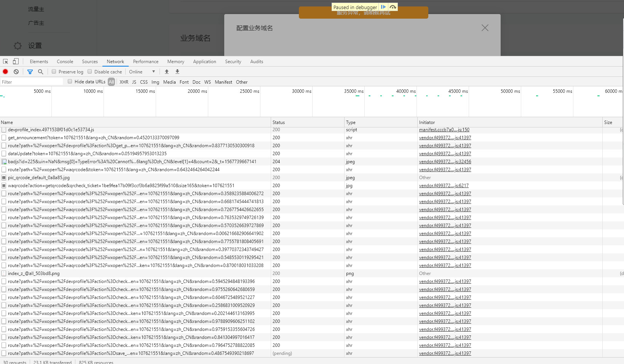Open 广告主 in the page sidebar
Screen dimensions: 624x364
coord(36,23)
